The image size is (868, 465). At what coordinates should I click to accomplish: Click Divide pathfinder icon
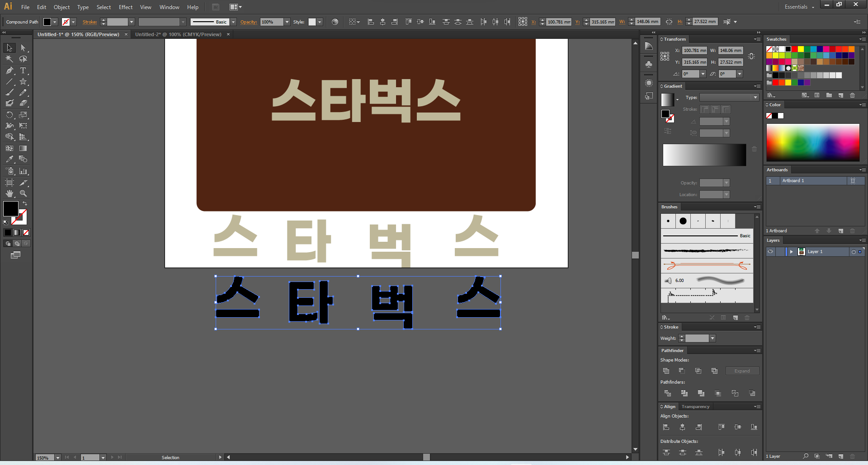668,394
